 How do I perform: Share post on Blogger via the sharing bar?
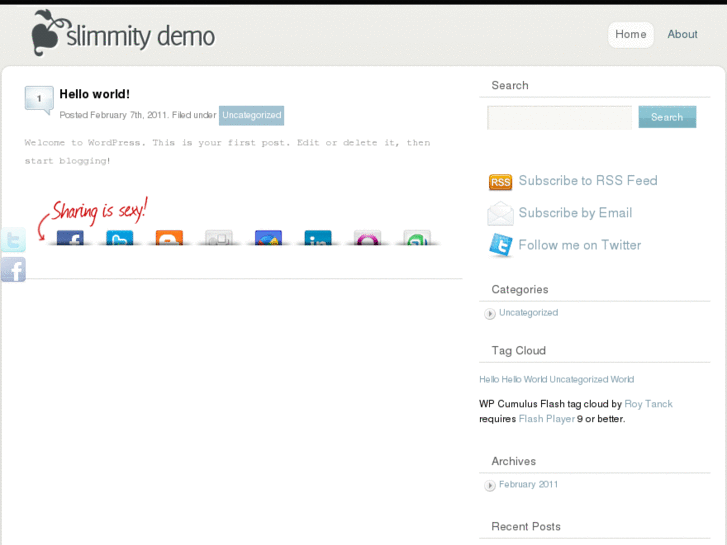click(169, 237)
